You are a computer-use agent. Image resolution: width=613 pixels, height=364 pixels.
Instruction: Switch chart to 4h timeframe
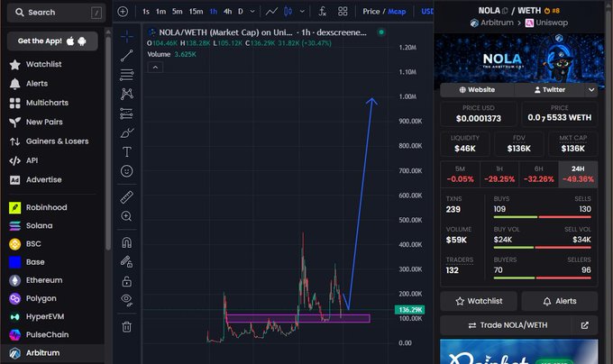[x=227, y=12]
